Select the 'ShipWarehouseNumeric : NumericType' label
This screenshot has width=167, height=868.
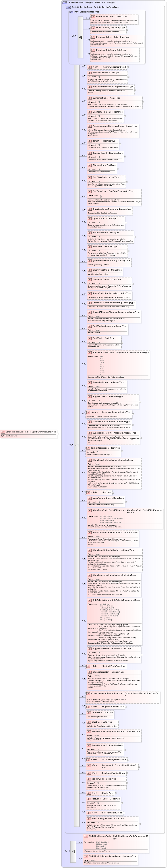[112, 209]
